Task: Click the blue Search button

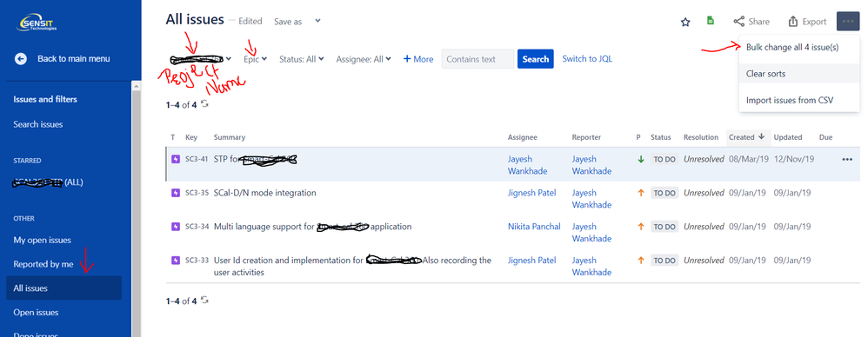Action: [x=535, y=59]
